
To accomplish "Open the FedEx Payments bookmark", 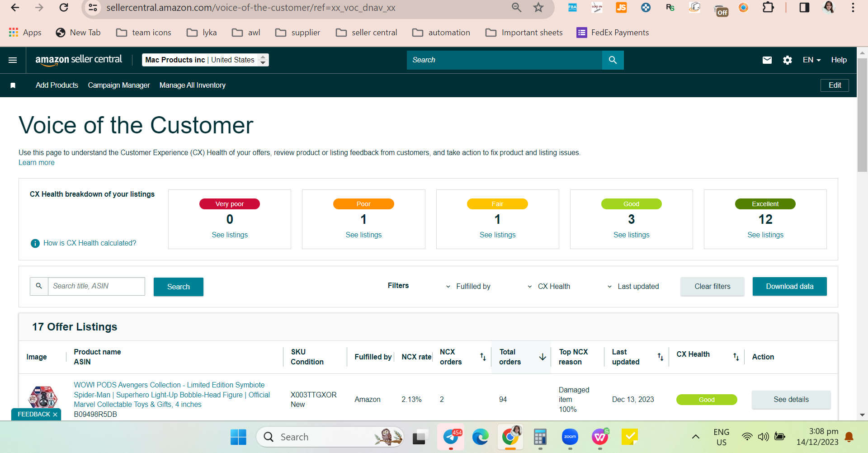I will tap(613, 33).
